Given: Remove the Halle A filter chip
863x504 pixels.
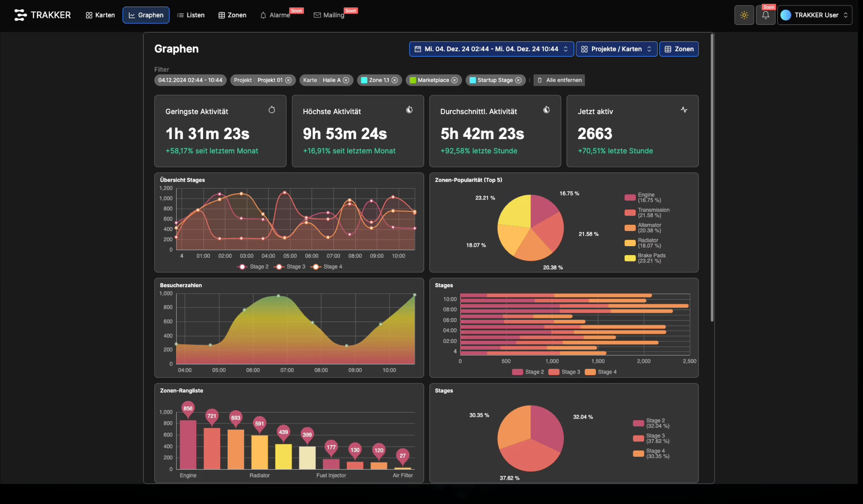Looking at the screenshot, I should pyautogui.click(x=346, y=80).
